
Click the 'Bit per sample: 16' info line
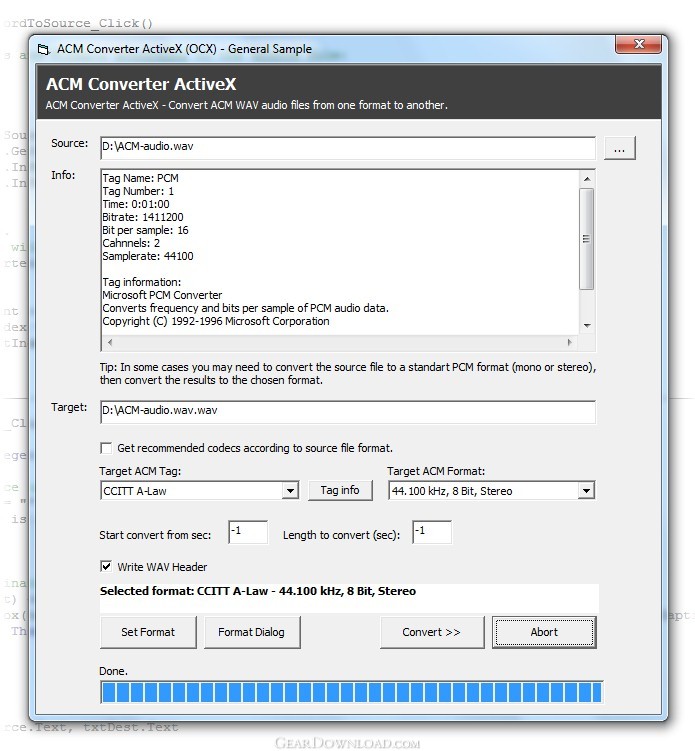point(146,230)
